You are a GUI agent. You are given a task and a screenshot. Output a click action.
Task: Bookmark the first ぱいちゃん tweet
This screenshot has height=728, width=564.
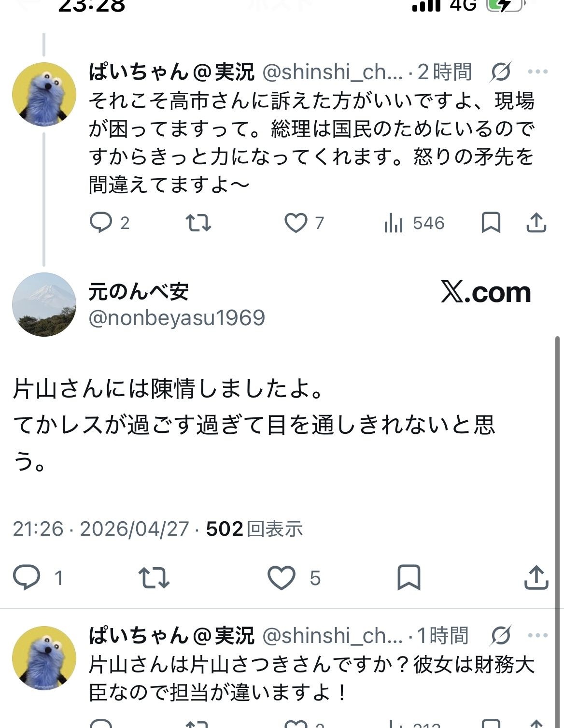pos(491,223)
